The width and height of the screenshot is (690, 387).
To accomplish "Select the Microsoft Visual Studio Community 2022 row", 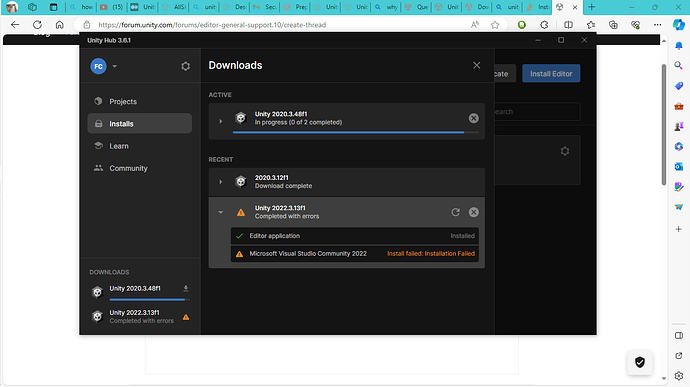I will pyautogui.click(x=355, y=254).
